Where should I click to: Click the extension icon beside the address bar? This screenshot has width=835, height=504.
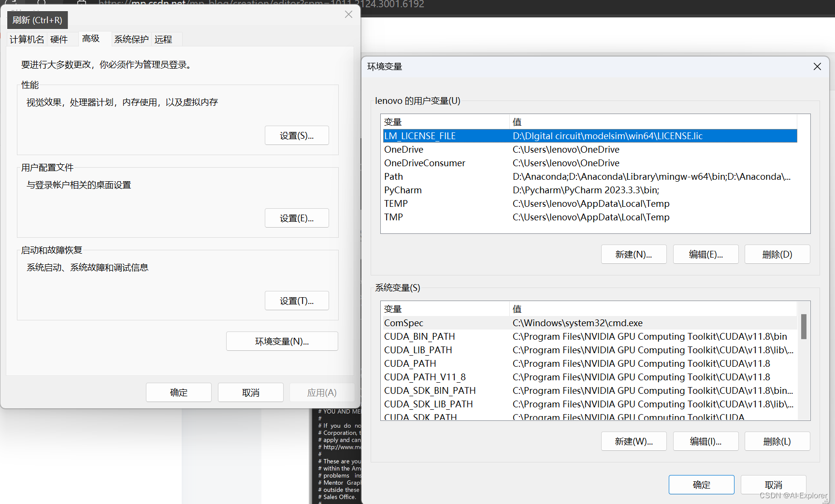[x=81, y=4]
